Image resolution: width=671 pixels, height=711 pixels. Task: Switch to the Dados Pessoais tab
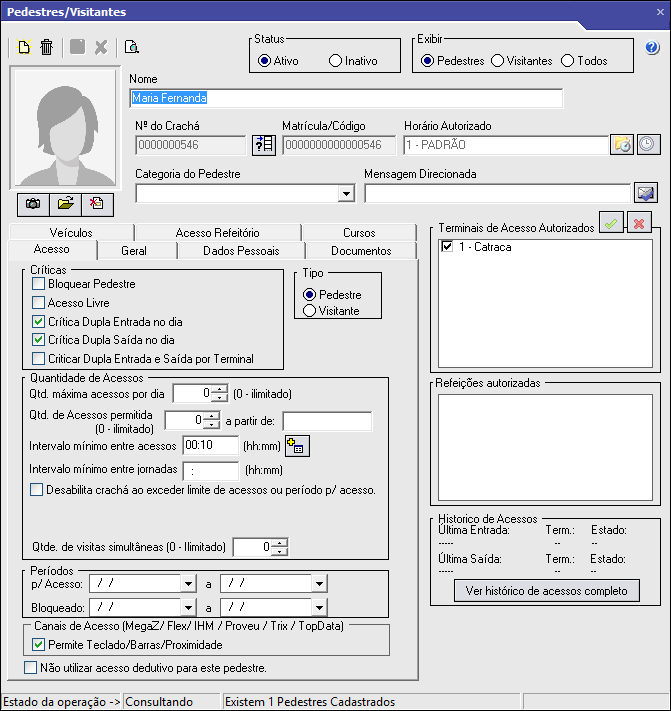tap(241, 251)
